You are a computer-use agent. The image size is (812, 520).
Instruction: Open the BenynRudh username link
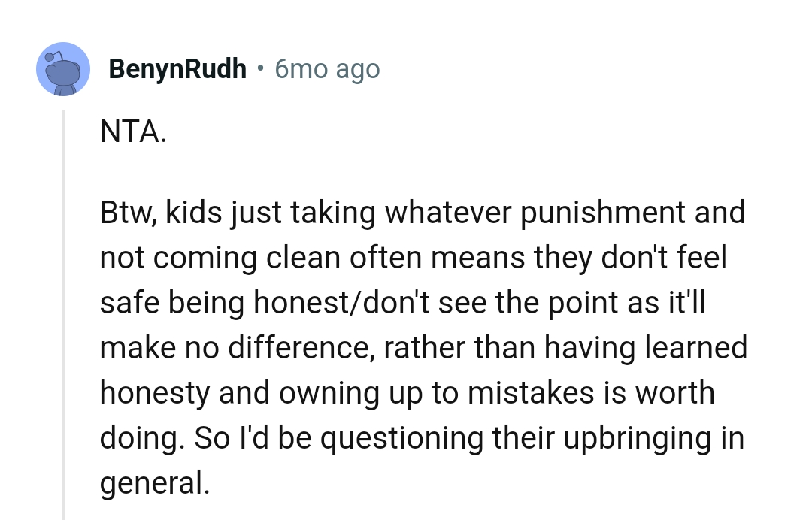pos(177,68)
